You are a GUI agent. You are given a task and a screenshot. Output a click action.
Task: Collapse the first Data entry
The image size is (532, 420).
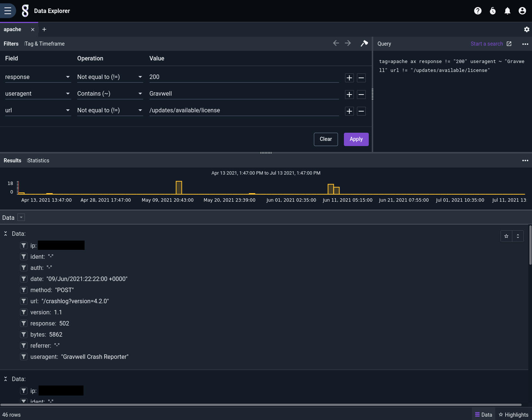[6, 234]
